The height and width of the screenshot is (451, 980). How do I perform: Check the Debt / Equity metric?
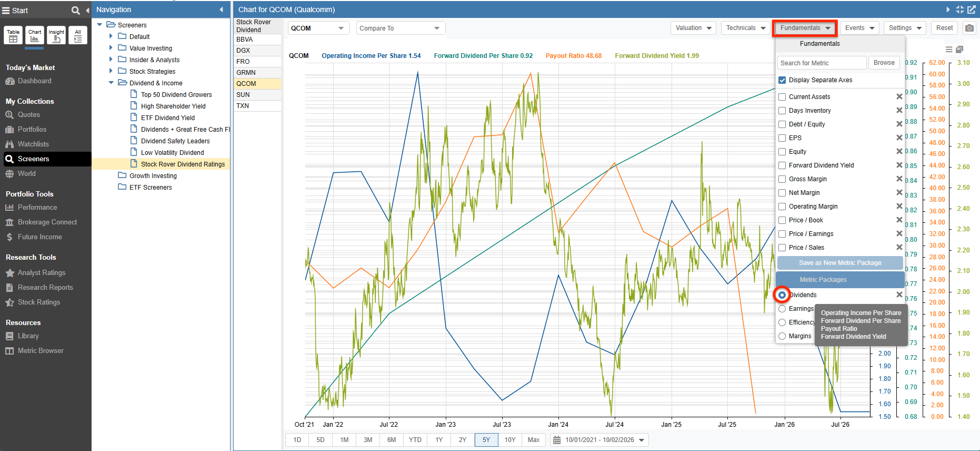[x=782, y=124]
